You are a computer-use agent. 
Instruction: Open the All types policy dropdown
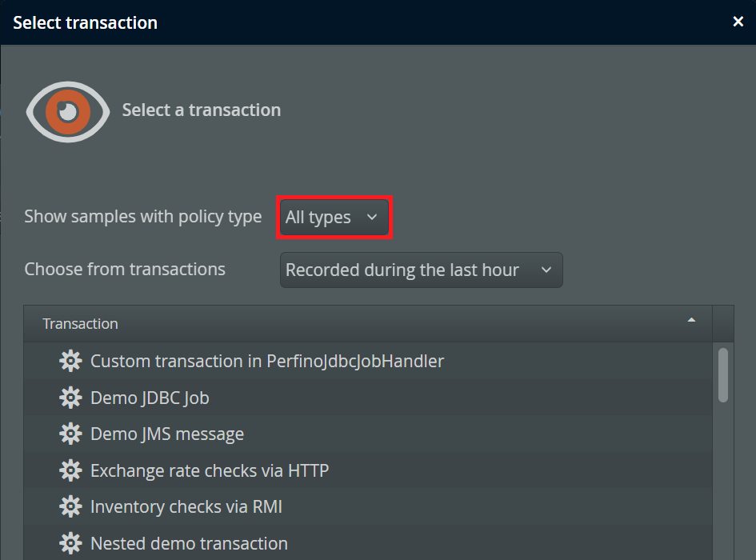334,218
